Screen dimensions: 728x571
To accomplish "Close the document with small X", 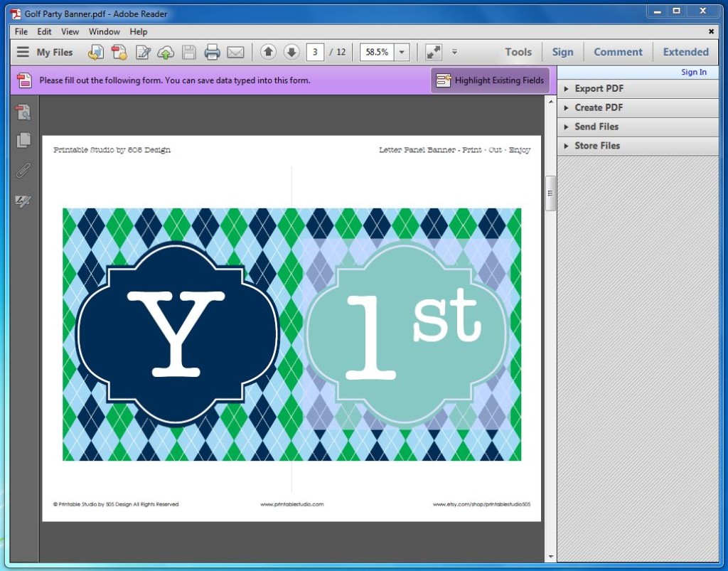I will coord(711,31).
